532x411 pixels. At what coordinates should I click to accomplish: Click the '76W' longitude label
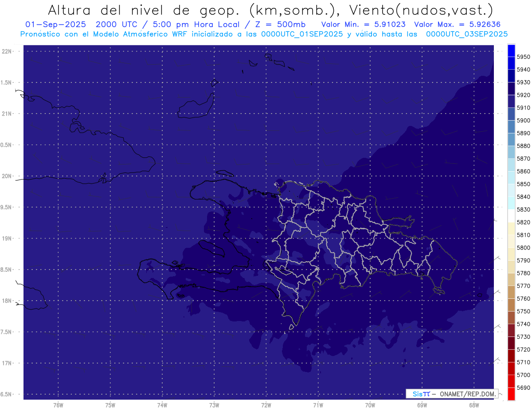(58, 405)
